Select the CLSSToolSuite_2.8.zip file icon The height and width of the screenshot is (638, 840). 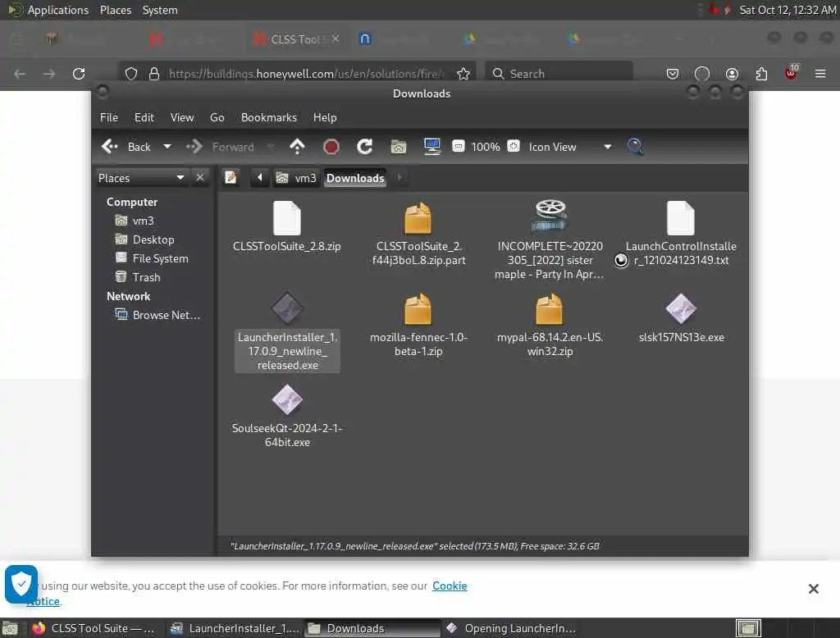[286, 219]
